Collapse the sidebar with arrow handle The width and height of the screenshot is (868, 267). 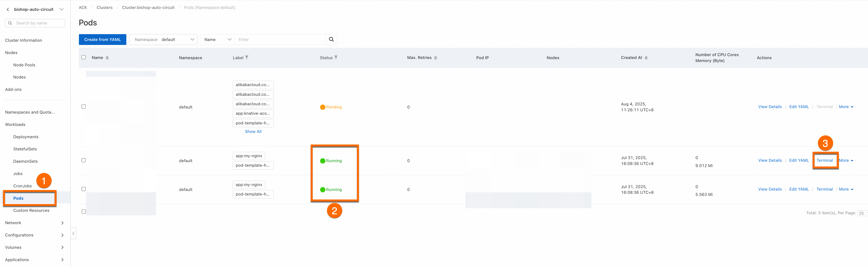click(x=73, y=233)
